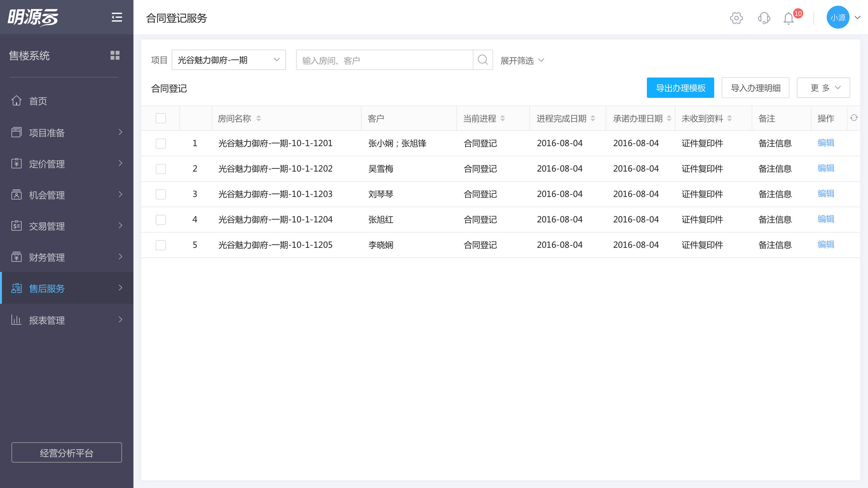
Task: Expand 机会管理 submenu chevron
Action: pyautogui.click(x=120, y=194)
